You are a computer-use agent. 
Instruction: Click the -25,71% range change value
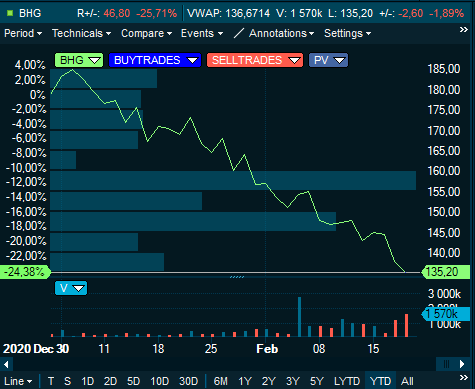click(156, 13)
